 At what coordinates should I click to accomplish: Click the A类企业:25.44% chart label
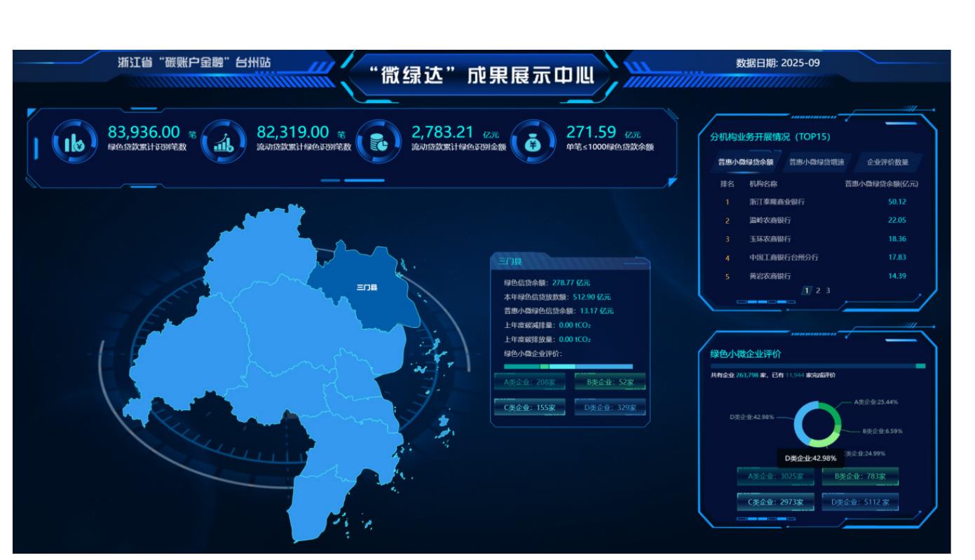pos(876,402)
